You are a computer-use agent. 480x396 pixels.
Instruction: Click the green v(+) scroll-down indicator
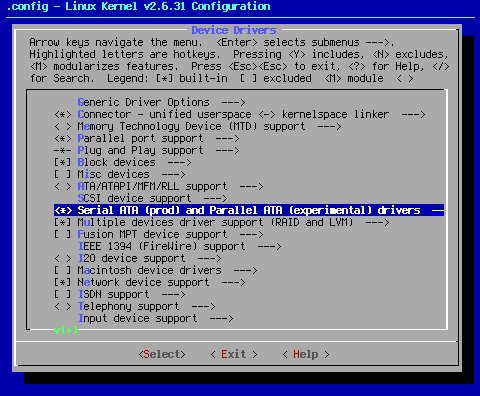click(66, 330)
